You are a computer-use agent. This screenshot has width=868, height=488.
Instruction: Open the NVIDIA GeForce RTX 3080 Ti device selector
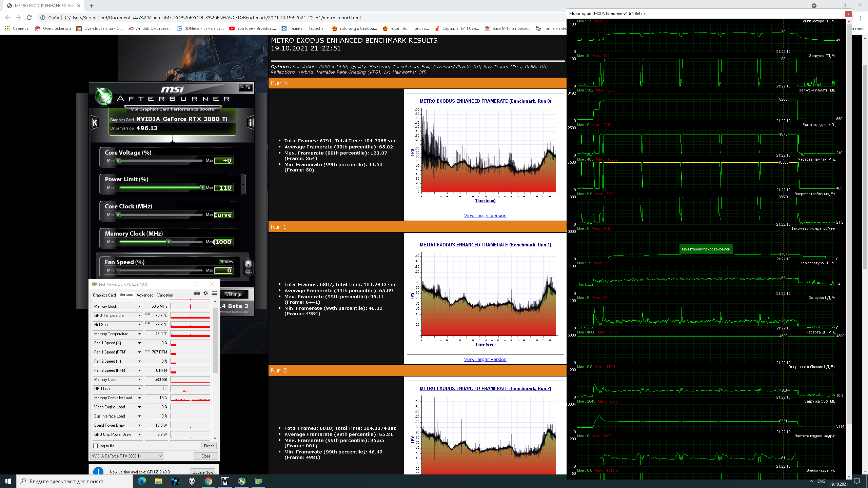point(127,456)
